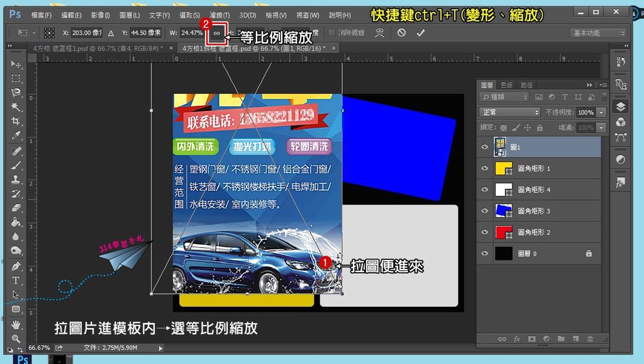Select the Magic Wand tool
644x364 pixels.
[16, 106]
